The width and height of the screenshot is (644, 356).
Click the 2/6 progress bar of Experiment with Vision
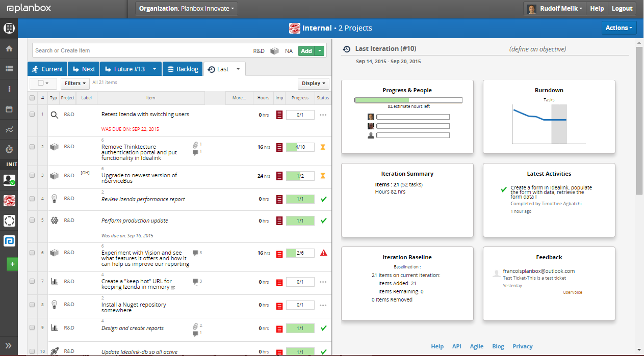point(300,253)
